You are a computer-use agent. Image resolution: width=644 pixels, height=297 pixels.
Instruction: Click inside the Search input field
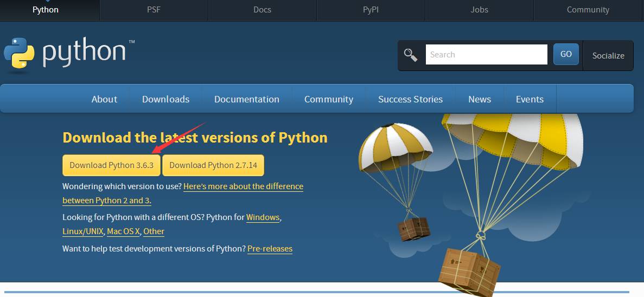click(x=486, y=55)
